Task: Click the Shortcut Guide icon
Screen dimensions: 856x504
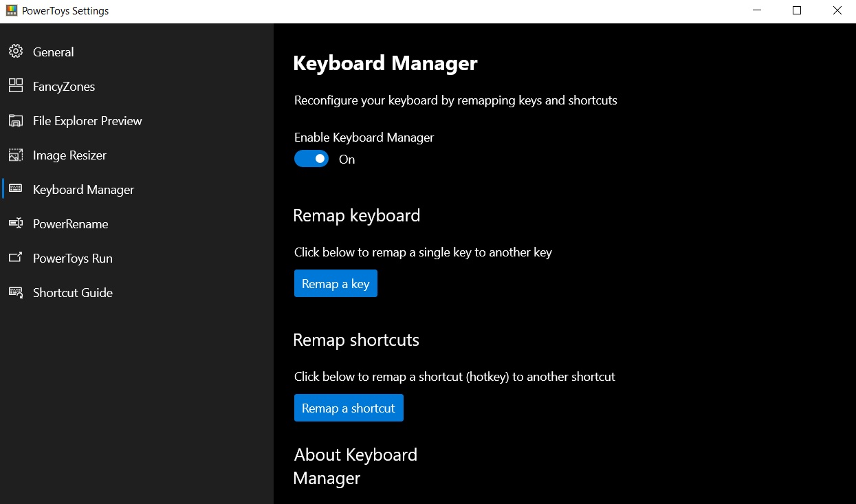Action: click(x=15, y=292)
